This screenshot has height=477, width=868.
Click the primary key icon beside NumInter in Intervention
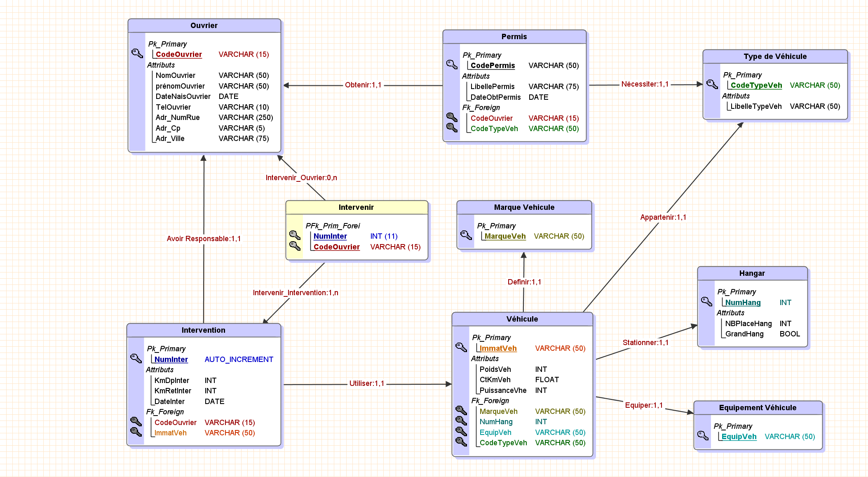pyautogui.click(x=136, y=358)
